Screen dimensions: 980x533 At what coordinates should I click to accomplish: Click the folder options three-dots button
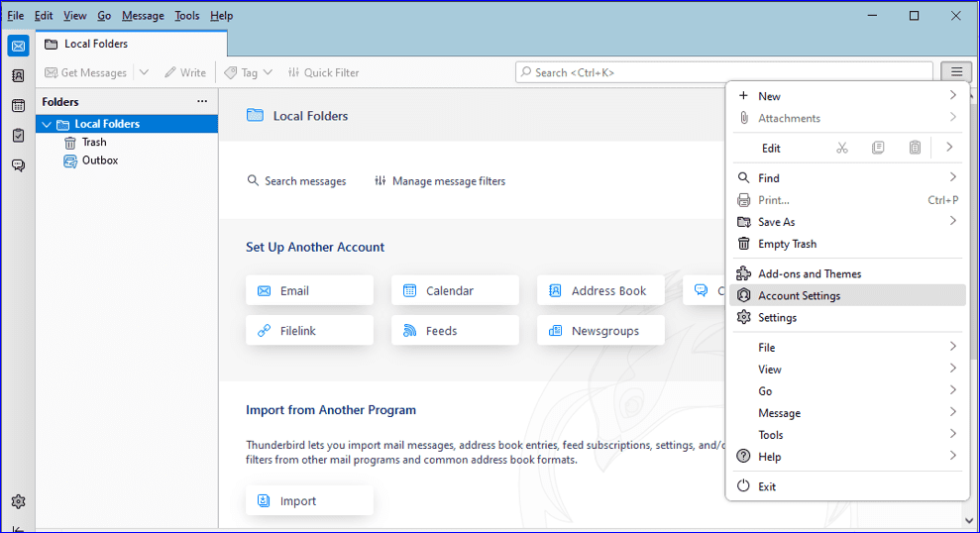[x=202, y=101]
